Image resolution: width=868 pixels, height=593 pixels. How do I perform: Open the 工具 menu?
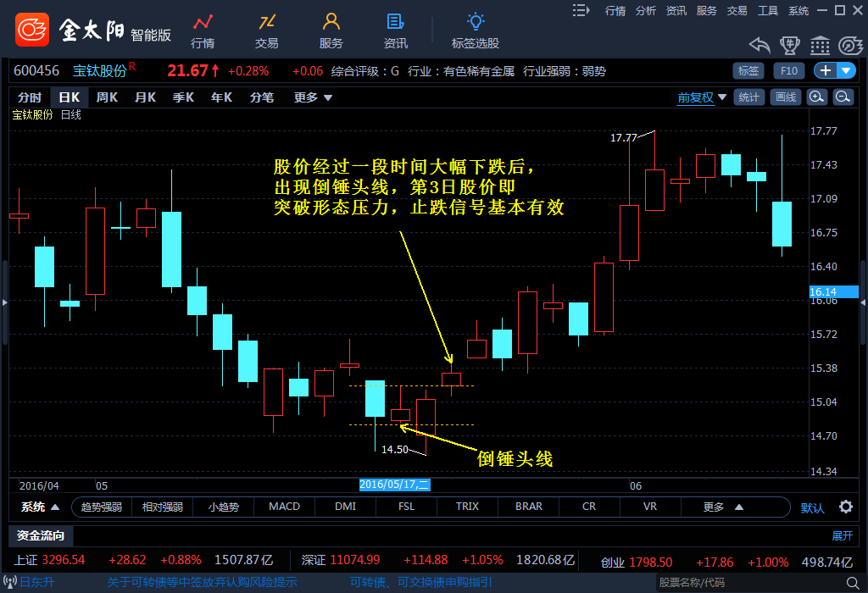[768, 10]
